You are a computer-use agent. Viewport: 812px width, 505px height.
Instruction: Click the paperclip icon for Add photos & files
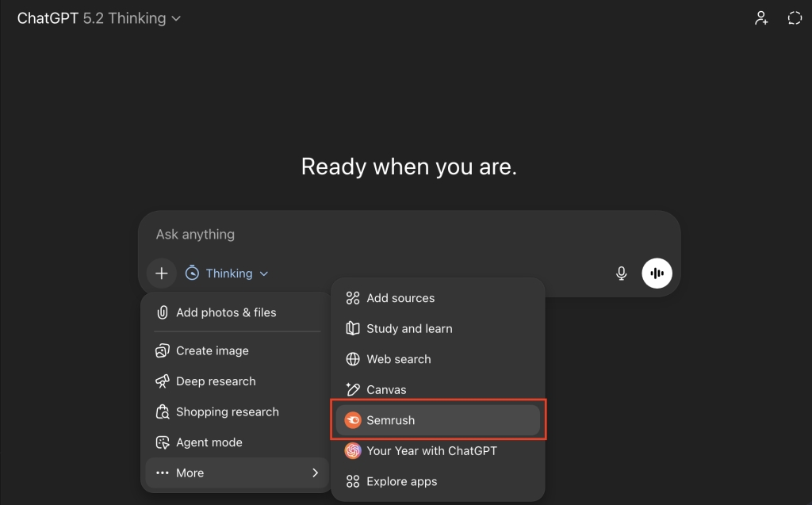(x=163, y=312)
